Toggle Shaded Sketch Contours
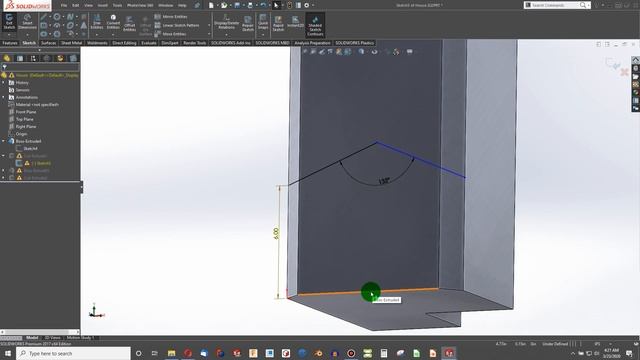The height and width of the screenshot is (360, 640). point(315,26)
